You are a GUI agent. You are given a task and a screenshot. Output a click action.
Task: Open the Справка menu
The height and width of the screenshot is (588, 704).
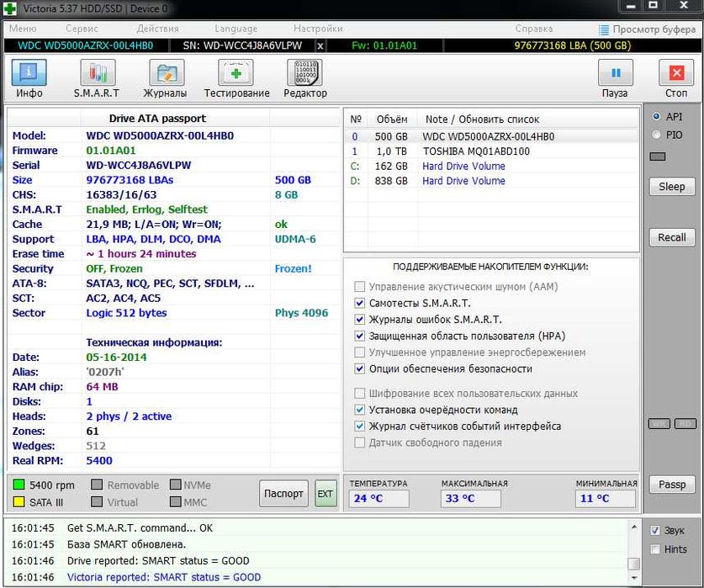(534, 29)
